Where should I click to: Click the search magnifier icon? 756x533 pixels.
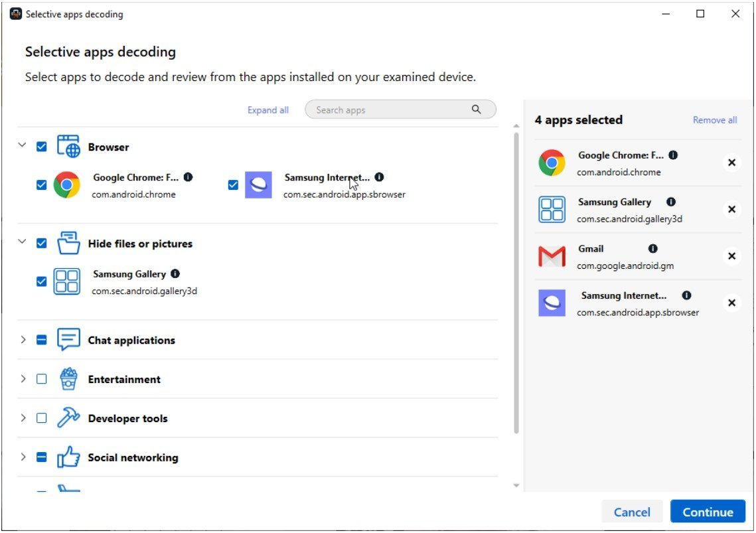(477, 110)
